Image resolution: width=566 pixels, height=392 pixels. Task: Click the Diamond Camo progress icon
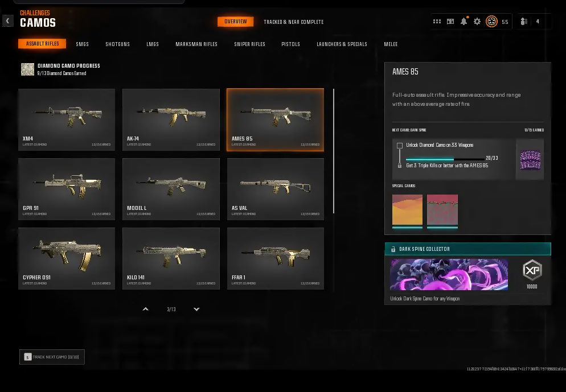(x=27, y=69)
